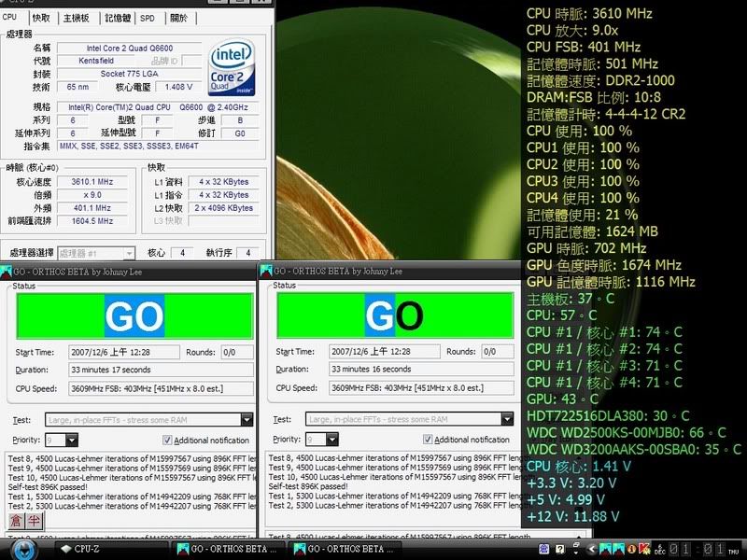
Task: Click Self-test 896K passed! in left Orthos log
Action: (x=48, y=487)
